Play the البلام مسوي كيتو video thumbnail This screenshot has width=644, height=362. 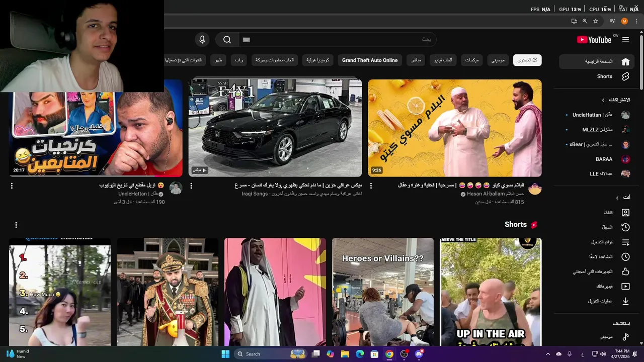pyautogui.click(x=455, y=128)
